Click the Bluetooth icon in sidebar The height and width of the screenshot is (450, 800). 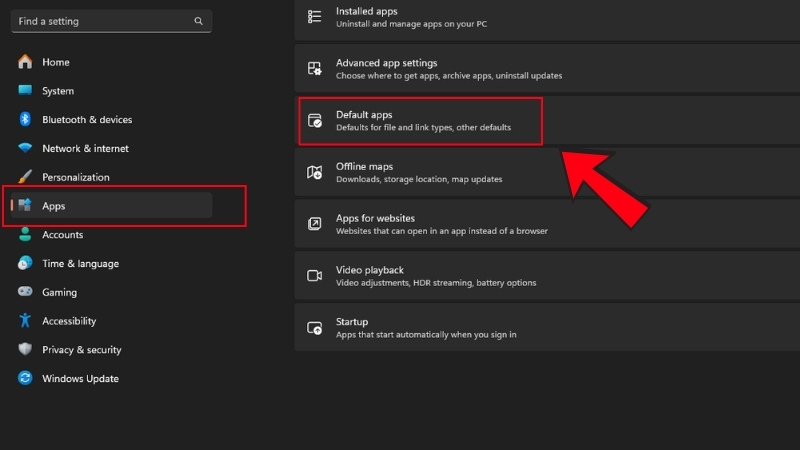[x=25, y=119]
